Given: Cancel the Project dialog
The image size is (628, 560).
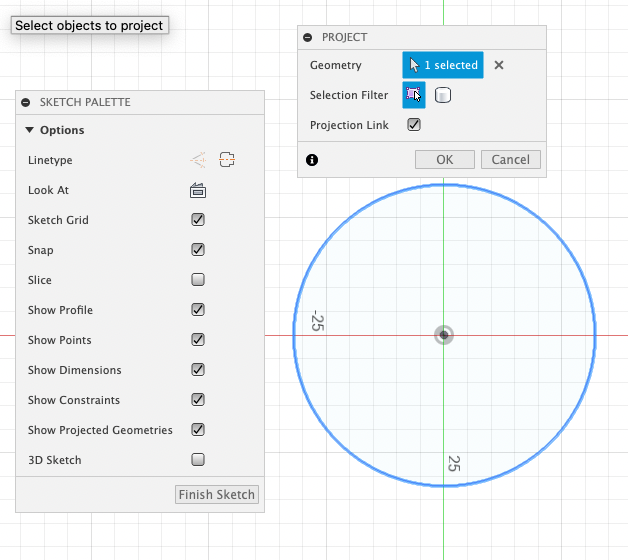Looking at the screenshot, I should [511, 159].
